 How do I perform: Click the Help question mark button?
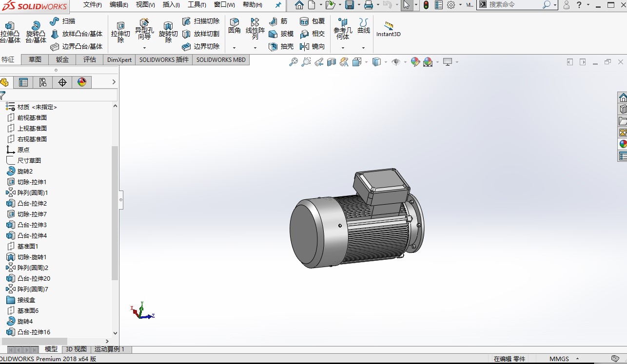coord(579,5)
